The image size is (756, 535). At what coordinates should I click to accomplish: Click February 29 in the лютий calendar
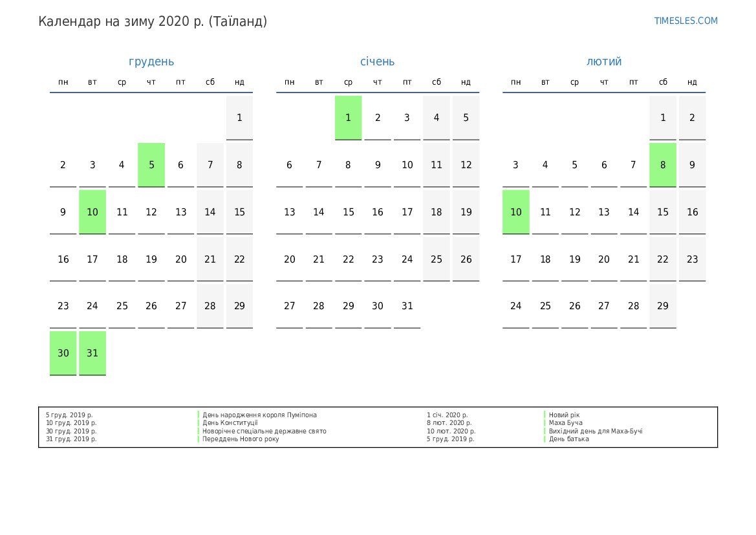pyautogui.click(x=663, y=306)
